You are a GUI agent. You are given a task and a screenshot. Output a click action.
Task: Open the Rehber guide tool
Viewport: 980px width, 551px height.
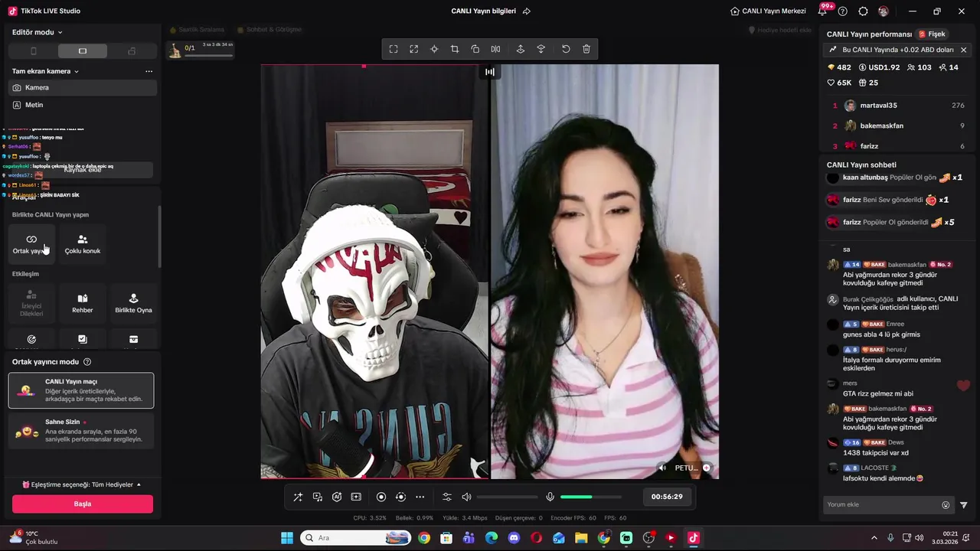83,303
